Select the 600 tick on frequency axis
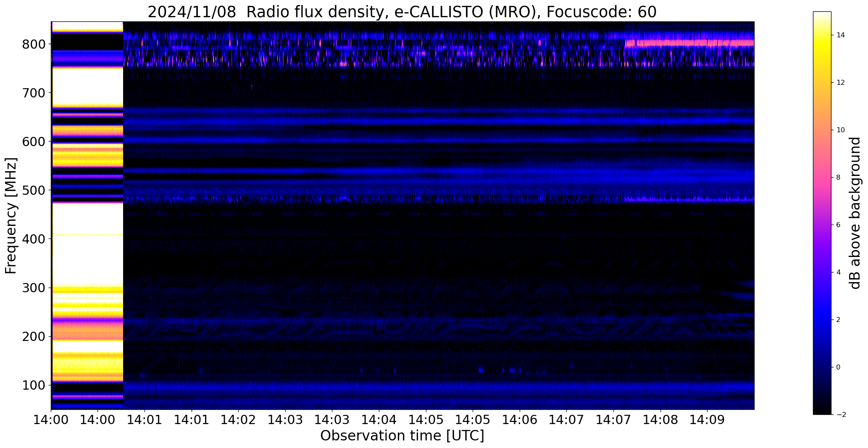 [33, 141]
